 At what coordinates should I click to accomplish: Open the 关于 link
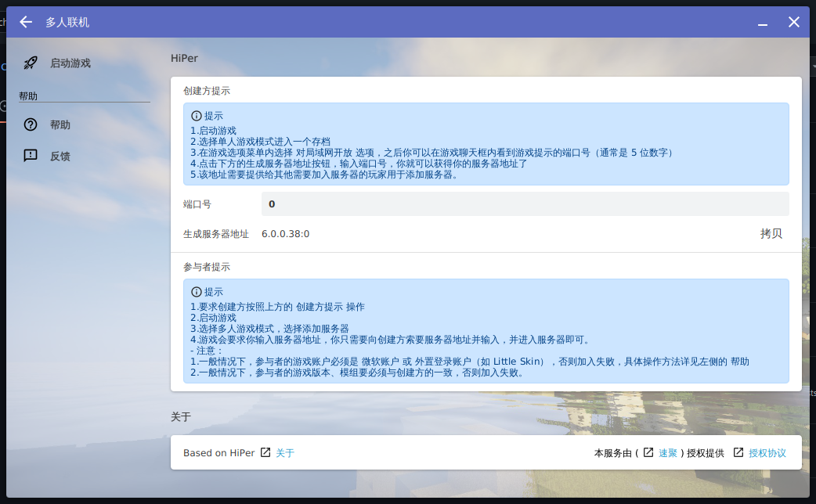[285, 453]
